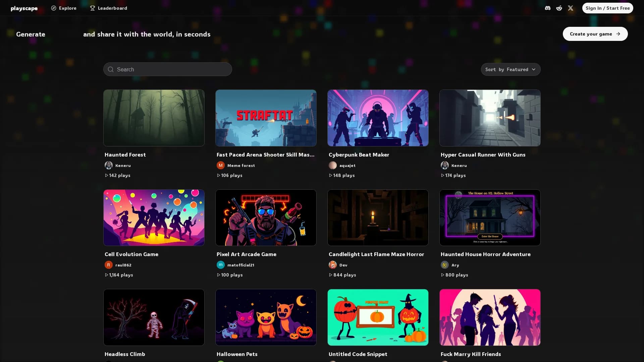This screenshot has width=644, height=362.
Task: Click Candlelight Last Flame Maze Horror title
Action: (x=376, y=254)
